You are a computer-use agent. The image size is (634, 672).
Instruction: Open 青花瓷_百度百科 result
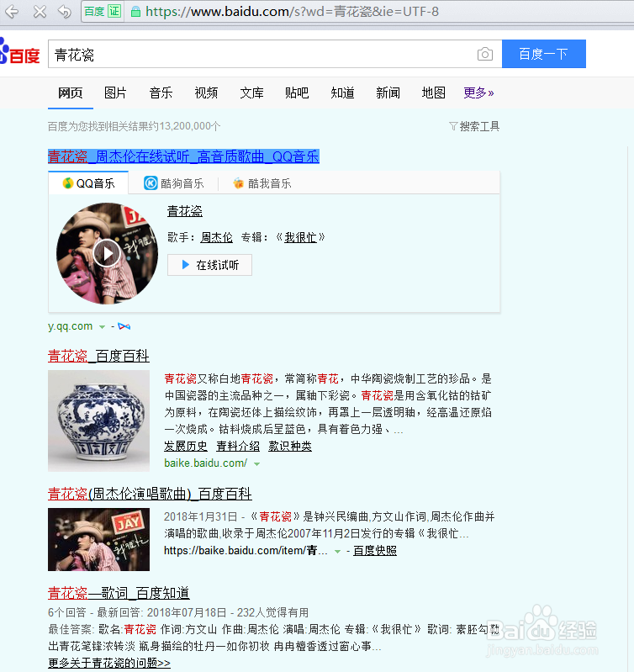click(x=98, y=356)
